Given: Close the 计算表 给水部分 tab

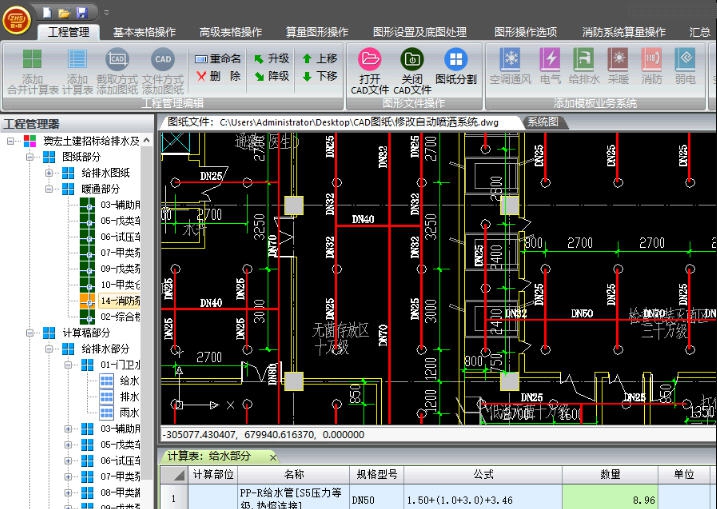Looking at the screenshot, I should pyautogui.click(x=271, y=456).
